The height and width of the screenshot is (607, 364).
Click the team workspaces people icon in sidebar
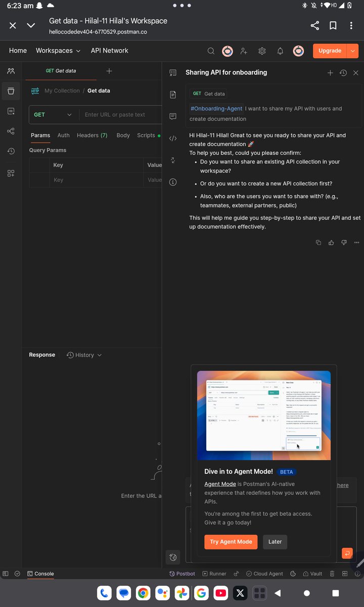pos(11,71)
